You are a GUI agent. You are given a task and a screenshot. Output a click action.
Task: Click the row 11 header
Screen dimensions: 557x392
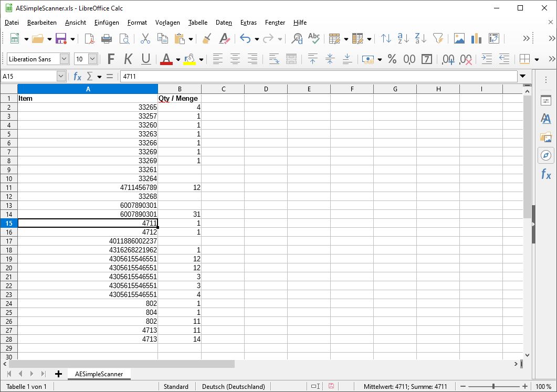[x=9, y=187]
